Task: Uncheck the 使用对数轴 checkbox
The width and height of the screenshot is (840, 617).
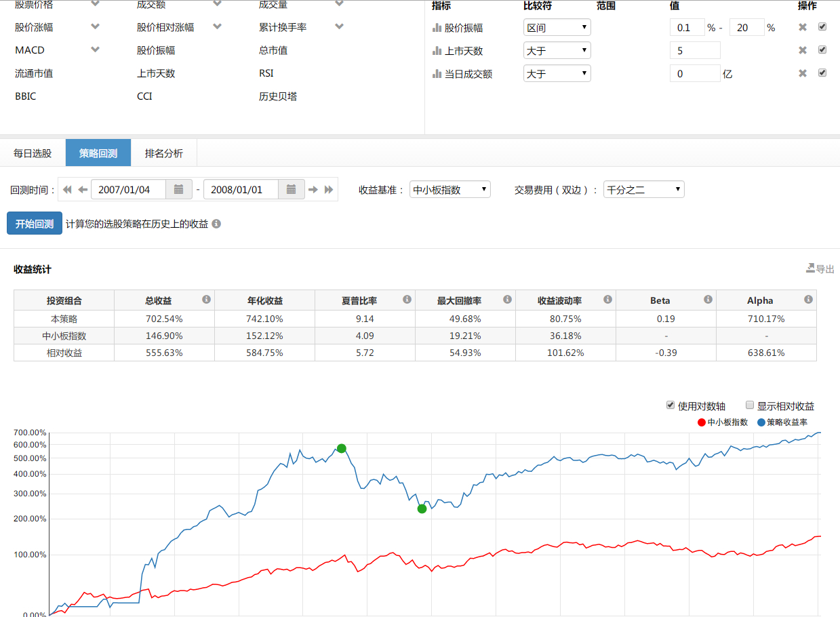Action: click(671, 405)
